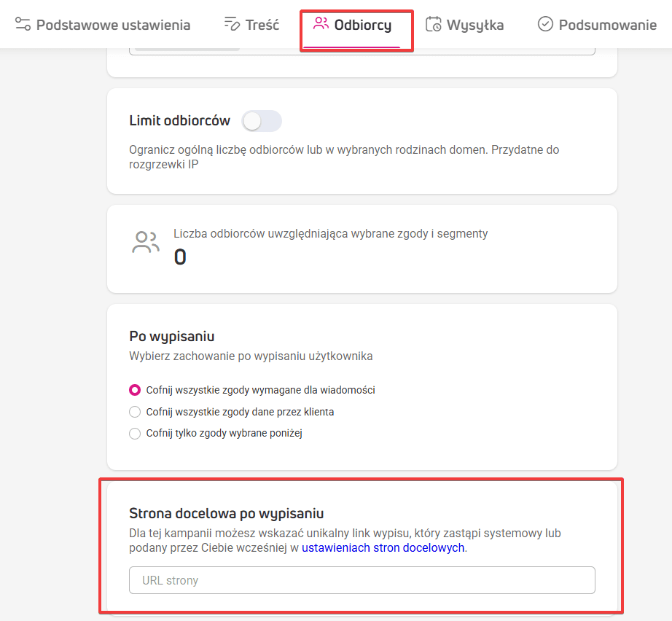The height and width of the screenshot is (621, 672).
Task: Select the Odbiorcy tab label
Action: click(x=362, y=25)
